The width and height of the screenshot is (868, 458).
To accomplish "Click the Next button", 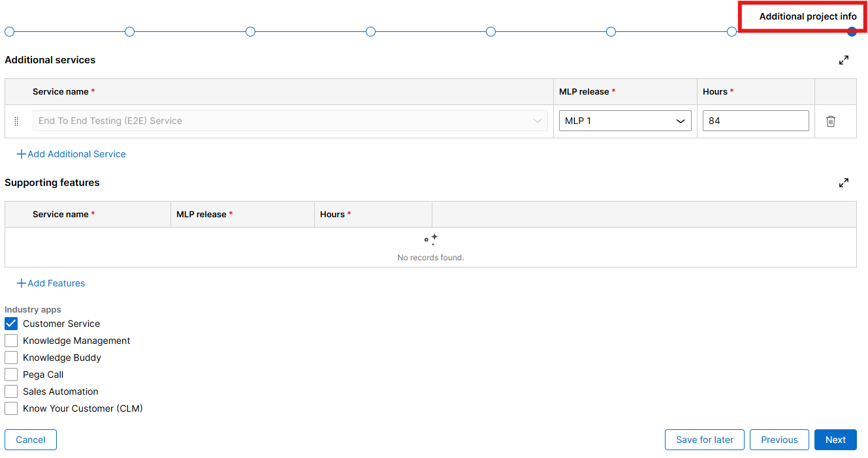I will tap(835, 440).
